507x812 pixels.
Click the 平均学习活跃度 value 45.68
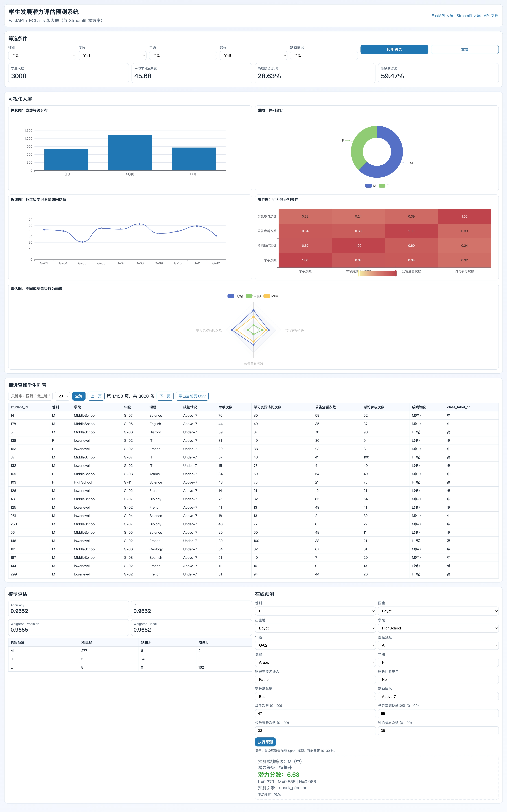[143, 76]
